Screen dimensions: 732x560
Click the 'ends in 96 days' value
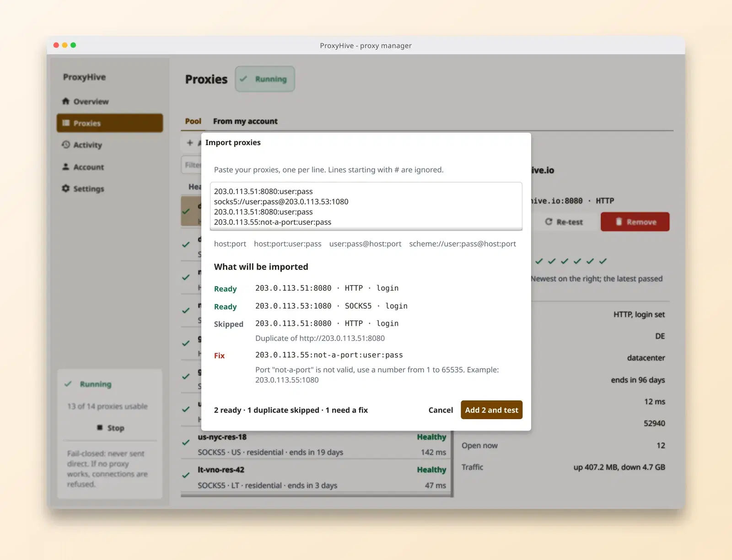point(638,380)
